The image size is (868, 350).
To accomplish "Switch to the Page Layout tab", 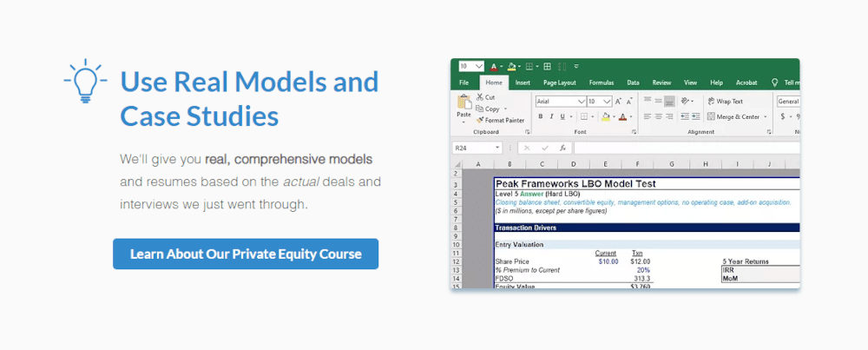I will coord(560,83).
